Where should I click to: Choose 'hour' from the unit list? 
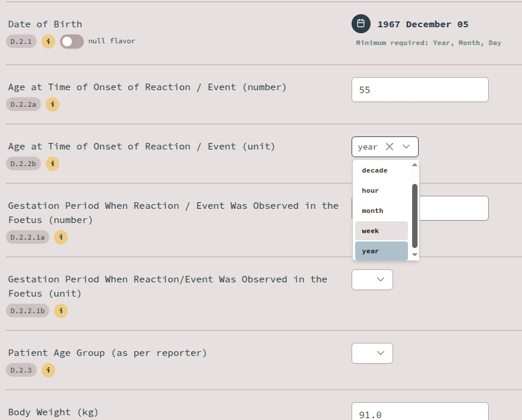coord(381,190)
